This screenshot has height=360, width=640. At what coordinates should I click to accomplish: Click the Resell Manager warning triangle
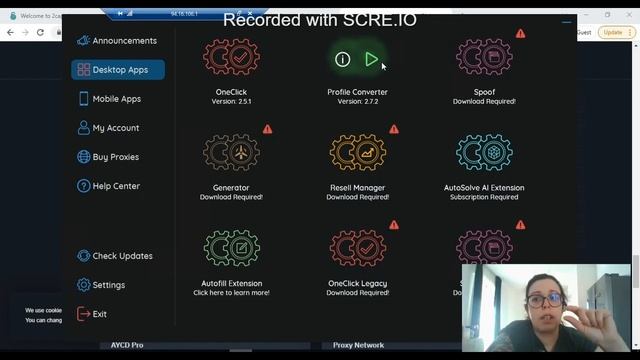(x=394, y=129)
